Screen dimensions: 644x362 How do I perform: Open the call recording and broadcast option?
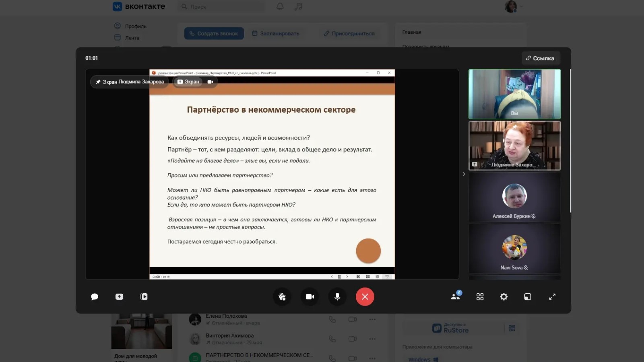coord(144,297)
